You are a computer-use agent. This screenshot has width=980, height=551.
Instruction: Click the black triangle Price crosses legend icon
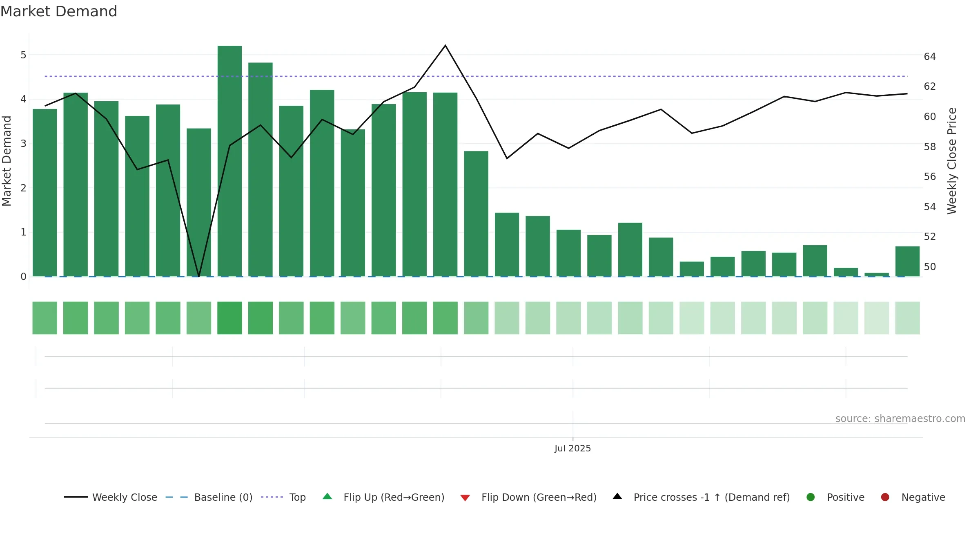coord(617,497)
